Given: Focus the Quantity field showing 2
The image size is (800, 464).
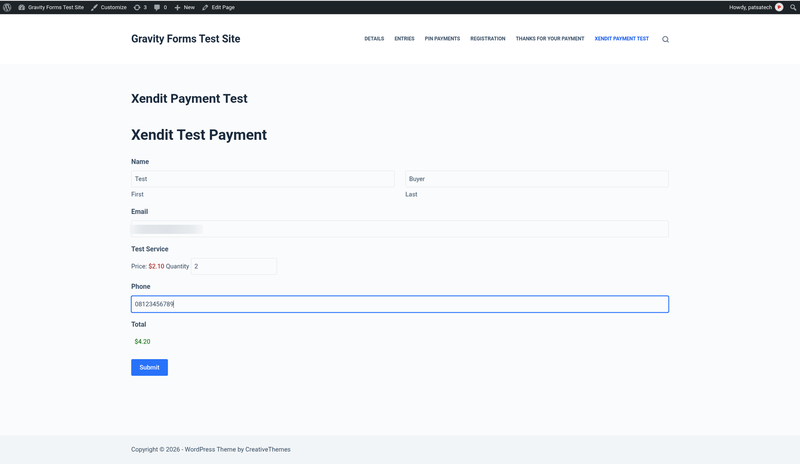Looking at the screenshot, I should [234, 266].
